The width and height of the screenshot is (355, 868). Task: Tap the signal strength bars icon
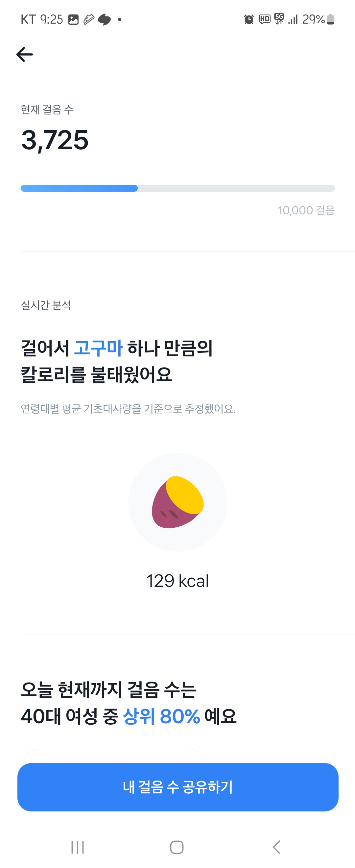(x=293, y=19)
